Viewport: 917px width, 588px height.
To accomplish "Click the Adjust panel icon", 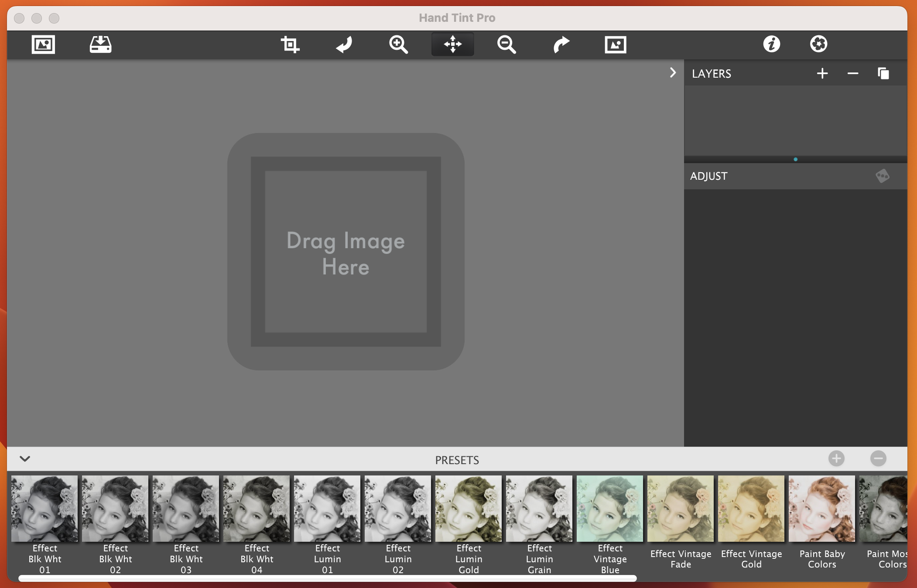I will pyautogui.click(x=882, y=176).
